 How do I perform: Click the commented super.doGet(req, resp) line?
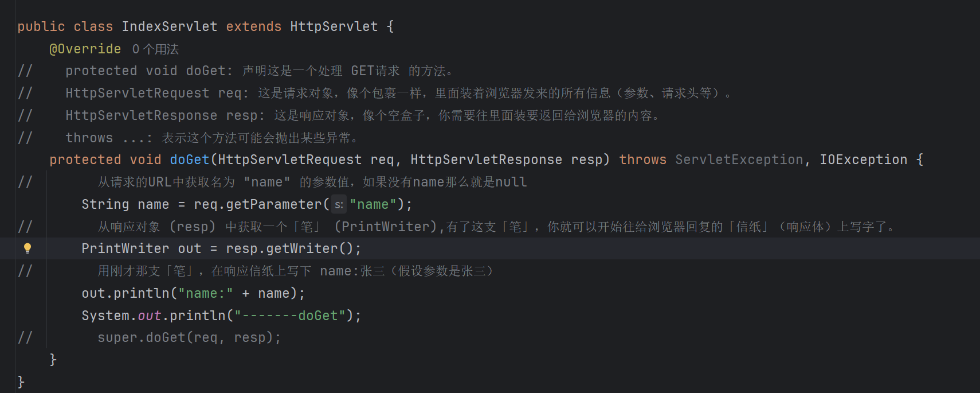point(189,338)
